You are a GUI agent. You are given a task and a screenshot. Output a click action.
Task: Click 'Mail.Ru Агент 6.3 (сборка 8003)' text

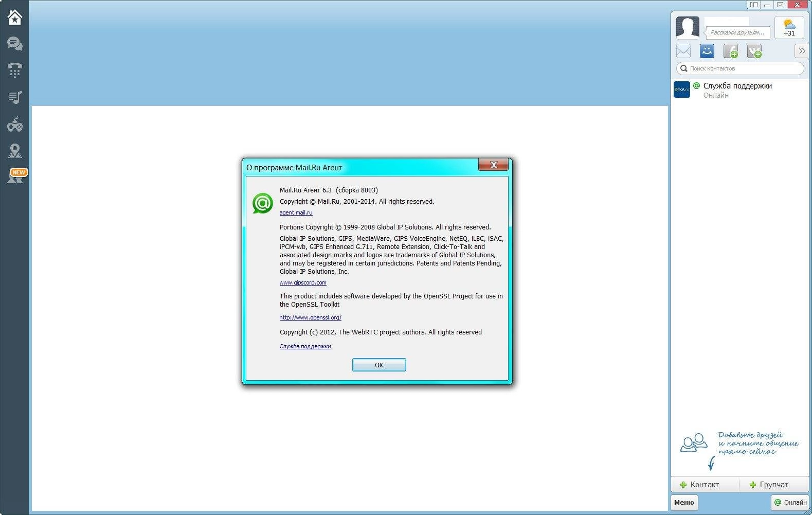(x=329, y=190)
